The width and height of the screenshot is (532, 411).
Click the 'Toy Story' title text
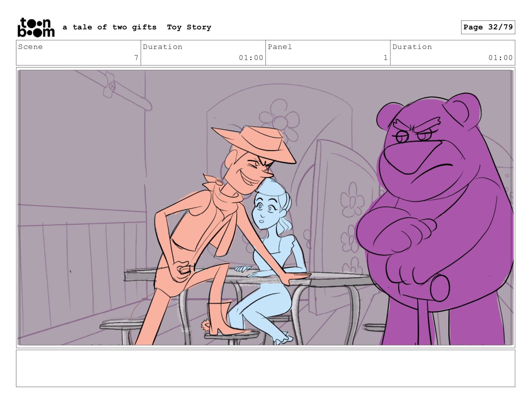189,27
